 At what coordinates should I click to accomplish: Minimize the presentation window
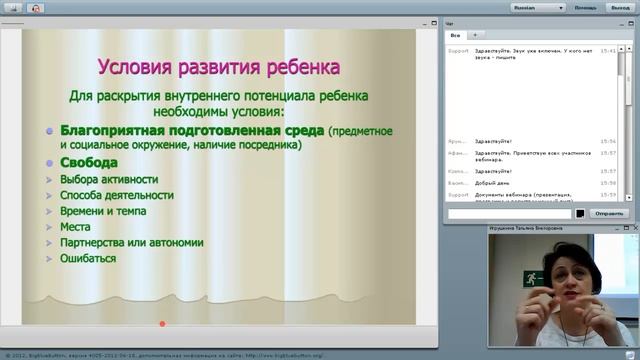pos(425,24)
